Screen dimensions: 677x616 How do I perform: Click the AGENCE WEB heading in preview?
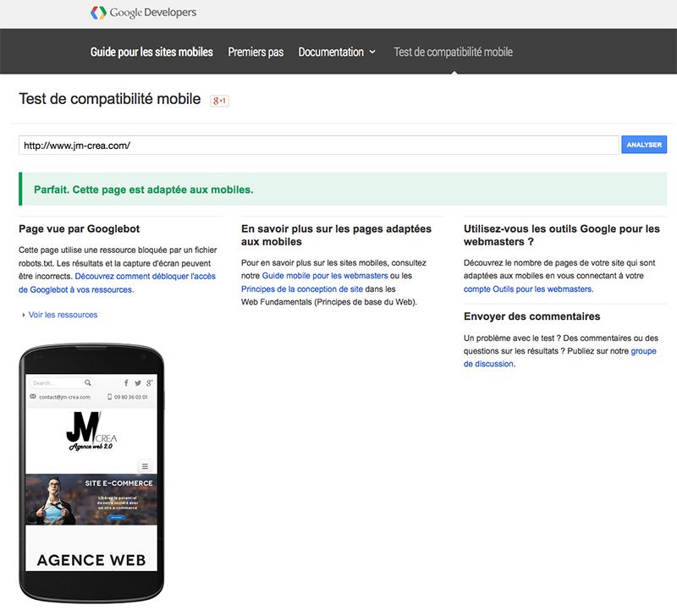pyautogui.click(x=91, y=560)
